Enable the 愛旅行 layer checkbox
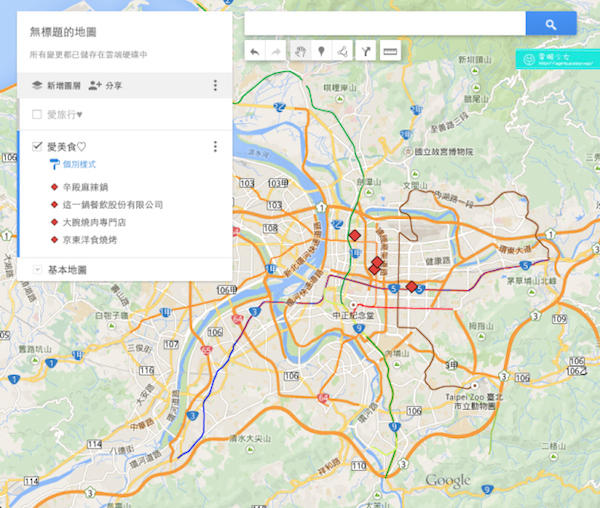Image resolution: width=600 pixels, height=508 pixels. click(38, 115)
